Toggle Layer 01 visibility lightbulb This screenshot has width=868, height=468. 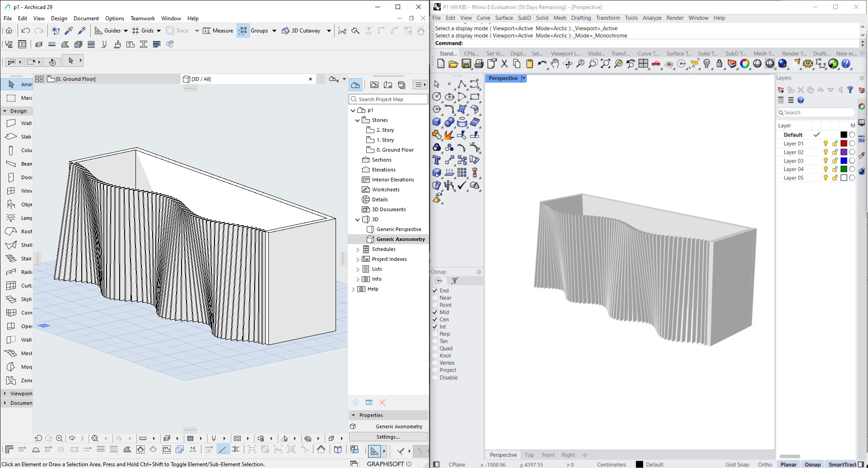tap(826, 144)
